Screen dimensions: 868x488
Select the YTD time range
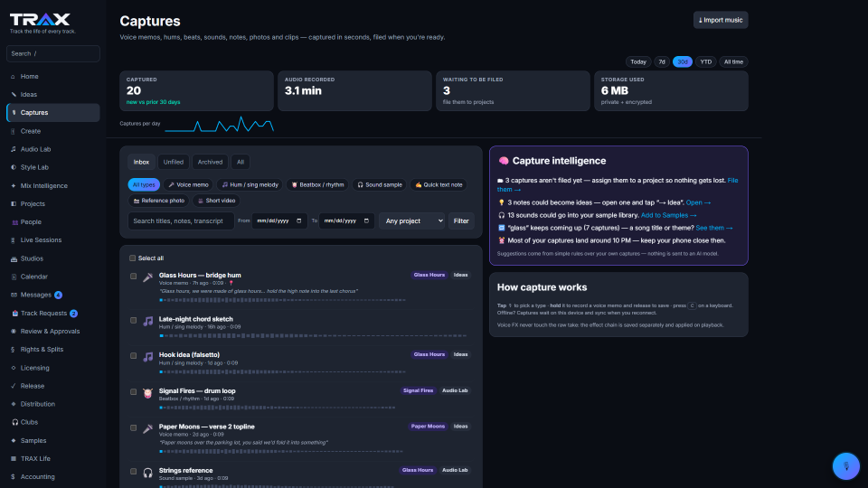pos(706,62)
